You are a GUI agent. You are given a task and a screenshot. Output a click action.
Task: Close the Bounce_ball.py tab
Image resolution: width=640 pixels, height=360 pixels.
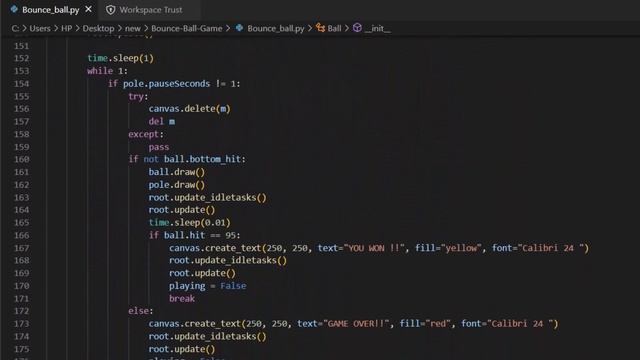point(89,9)
